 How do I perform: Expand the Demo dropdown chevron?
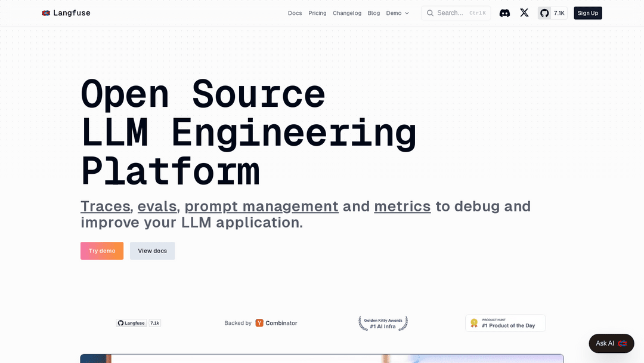click(x=407, y=13)
